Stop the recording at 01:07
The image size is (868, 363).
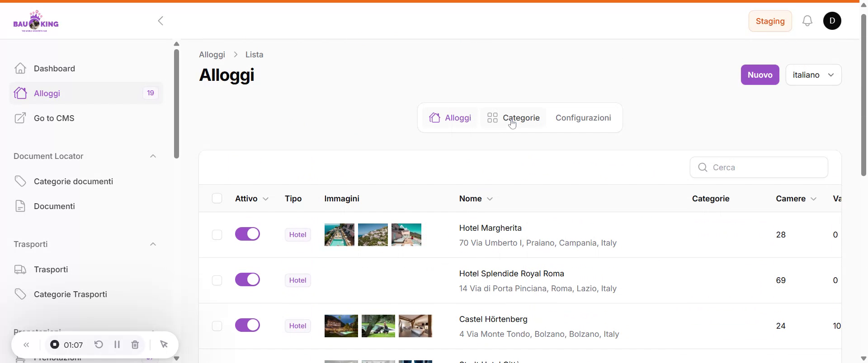tap(55, 345)
